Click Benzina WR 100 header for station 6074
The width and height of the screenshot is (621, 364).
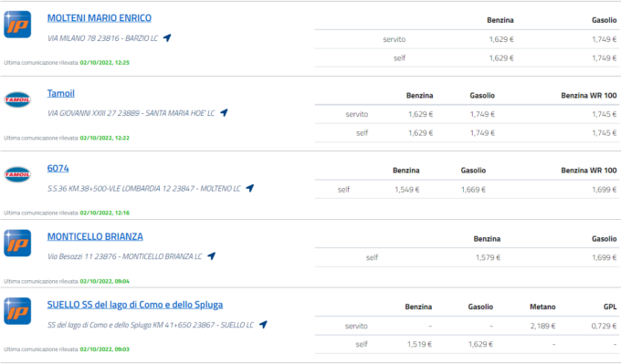click(x=588, y=171)
